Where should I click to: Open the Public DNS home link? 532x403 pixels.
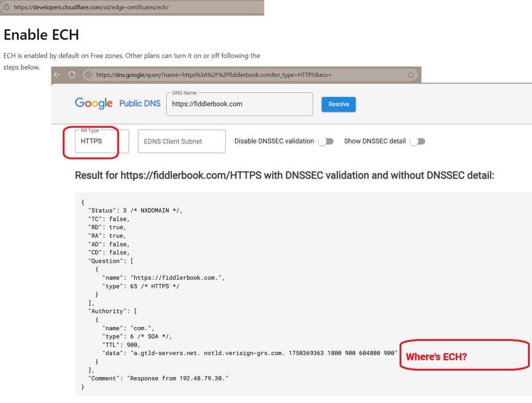140,103
